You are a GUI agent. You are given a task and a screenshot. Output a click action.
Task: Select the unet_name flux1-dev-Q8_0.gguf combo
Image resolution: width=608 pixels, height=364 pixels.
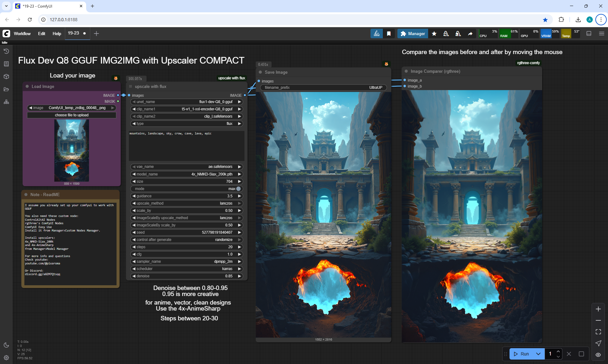point(187,102)
